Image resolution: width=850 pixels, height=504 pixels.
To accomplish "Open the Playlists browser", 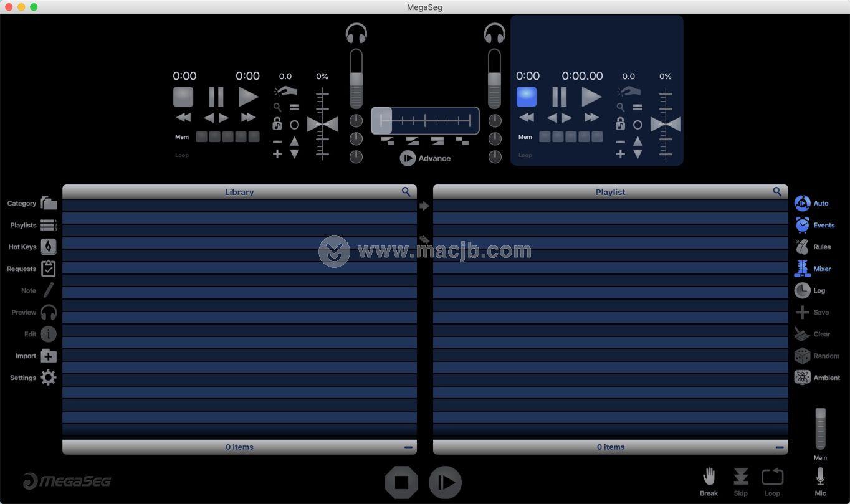I will point(48,225).
